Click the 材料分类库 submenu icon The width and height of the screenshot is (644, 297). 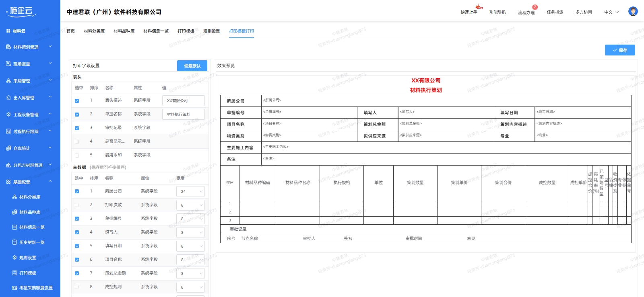tap(14, 197)
